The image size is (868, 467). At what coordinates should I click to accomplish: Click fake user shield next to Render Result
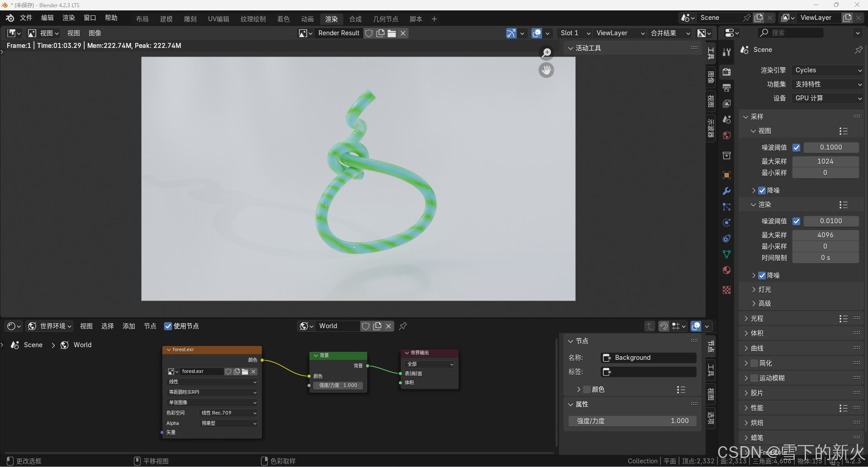(x=369, y=33)
